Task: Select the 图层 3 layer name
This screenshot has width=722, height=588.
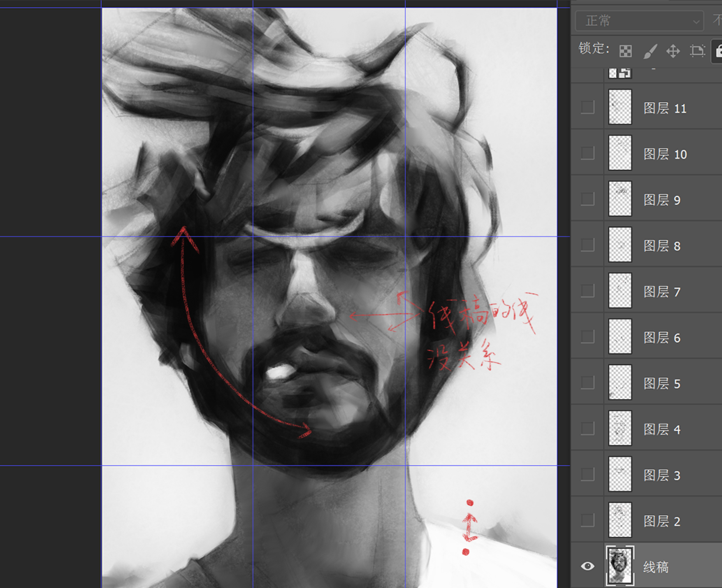Action: tap(662, 475)
